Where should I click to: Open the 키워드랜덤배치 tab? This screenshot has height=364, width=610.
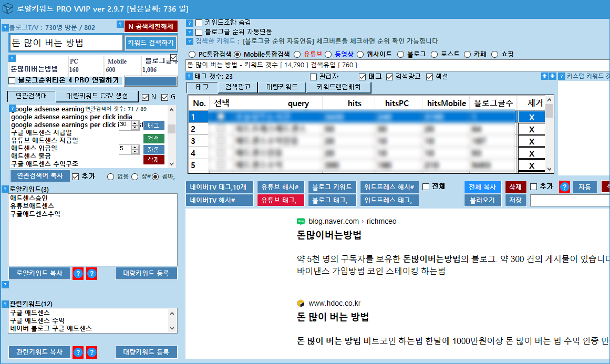(338, 87)
